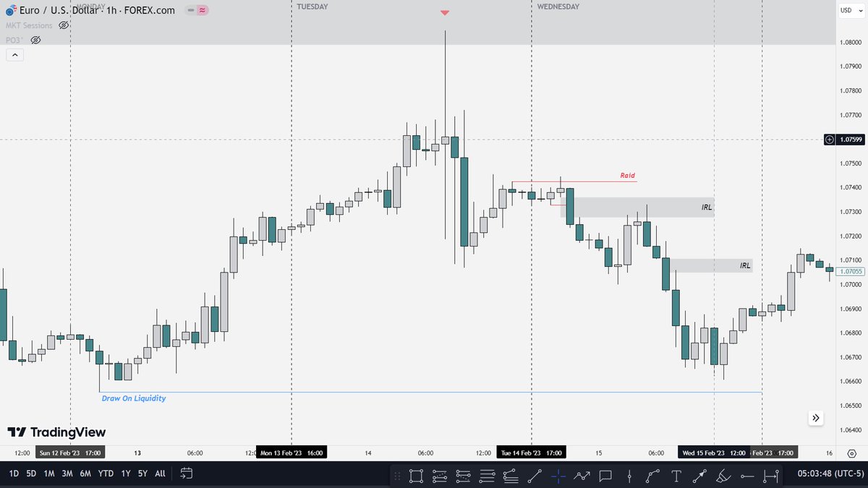The height and width of the screenshot is (488, 868).
Task: Select the rectangle drawing tool
Action: [x=416, y=476]
